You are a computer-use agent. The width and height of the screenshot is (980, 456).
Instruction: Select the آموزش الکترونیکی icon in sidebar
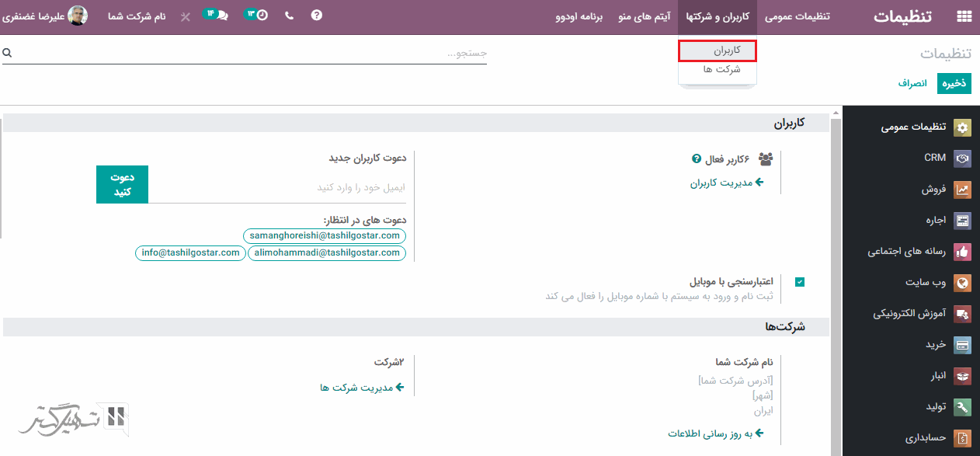click(963, 314)
